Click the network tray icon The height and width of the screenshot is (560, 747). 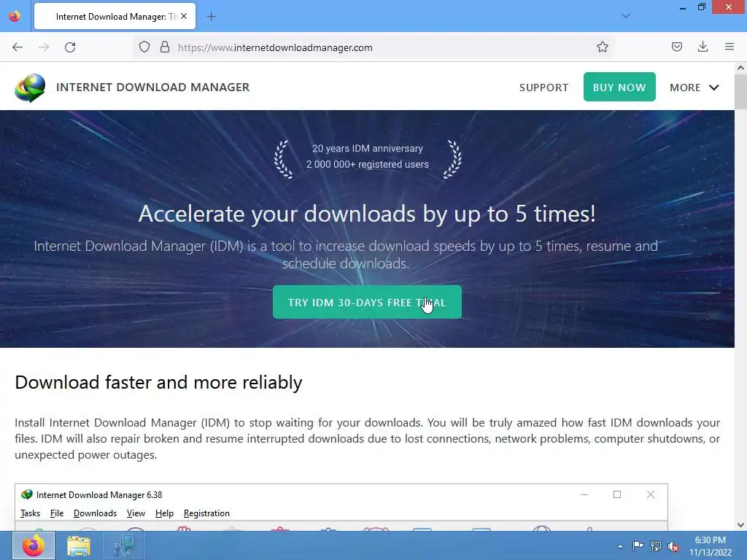pyautogui.click(x=656, y=546)
